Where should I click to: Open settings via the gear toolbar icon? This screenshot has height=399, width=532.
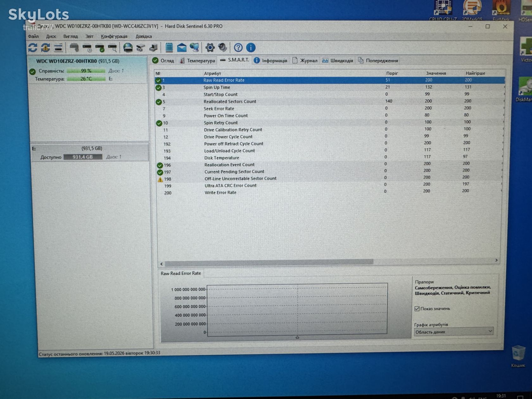tap(210, 48)
